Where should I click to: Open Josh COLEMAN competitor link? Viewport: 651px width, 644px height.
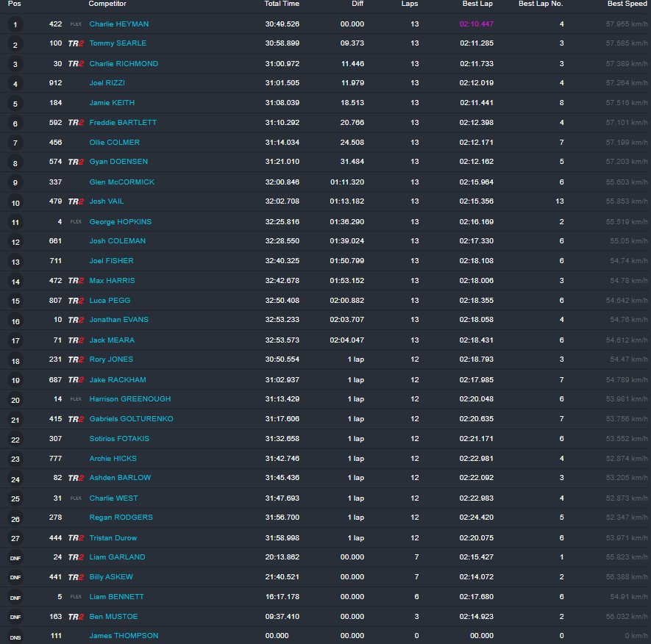[117, 241]
